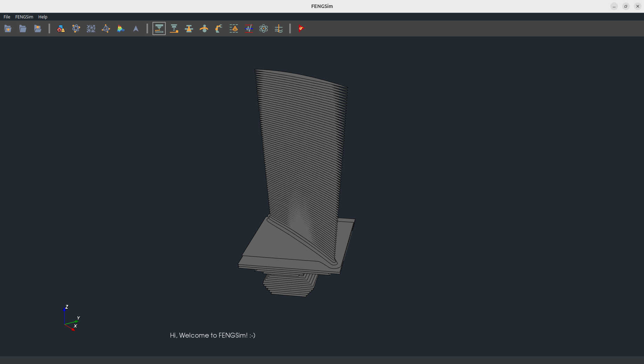Toggle the additive manufacturing laser icon
Image resolution: width=644 pixels, height=364 pixels.
coord(159,28)
